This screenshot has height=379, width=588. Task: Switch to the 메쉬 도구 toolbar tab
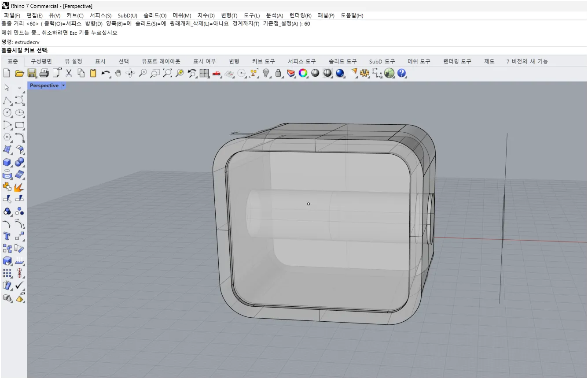419,61
